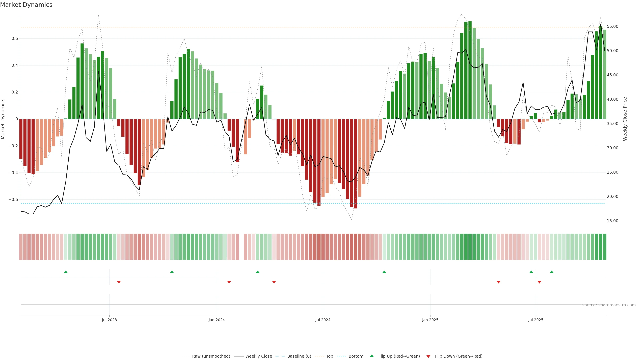
Task: Click the Flip Down legend triangle icon
Action: (x=428, y=356)
